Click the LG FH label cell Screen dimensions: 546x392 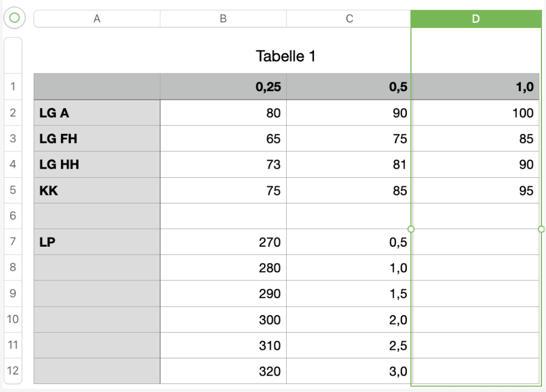pos(97,138)
